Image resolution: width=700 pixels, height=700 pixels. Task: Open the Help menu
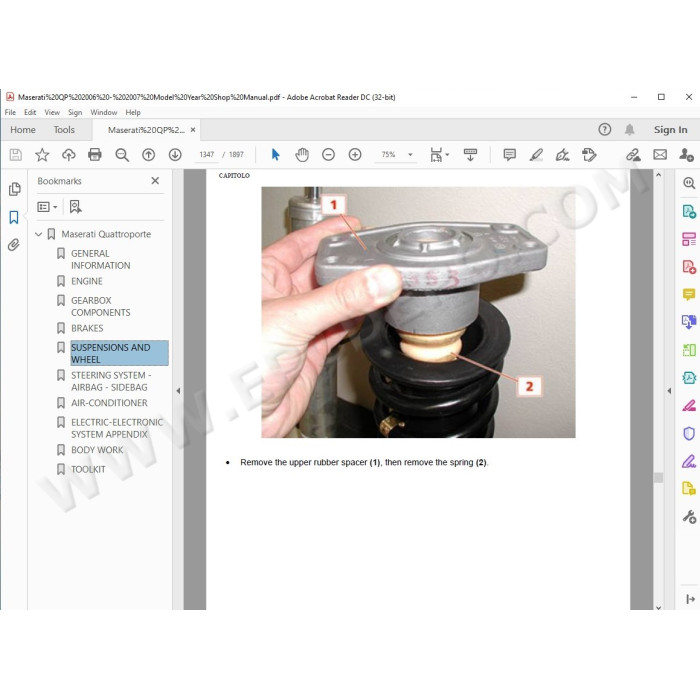tap(133, 112)
